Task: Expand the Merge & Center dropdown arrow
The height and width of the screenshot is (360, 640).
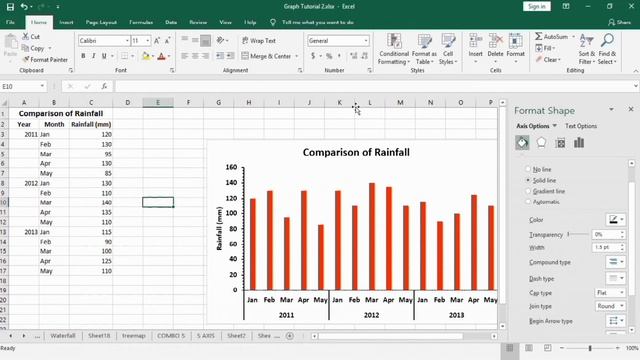Action: tap(297, 56)
